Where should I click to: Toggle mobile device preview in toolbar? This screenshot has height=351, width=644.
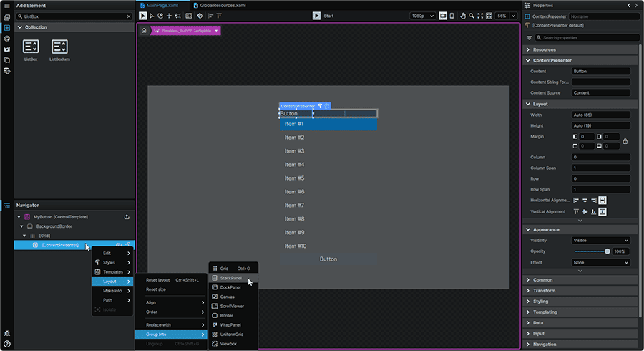[452, 16]
